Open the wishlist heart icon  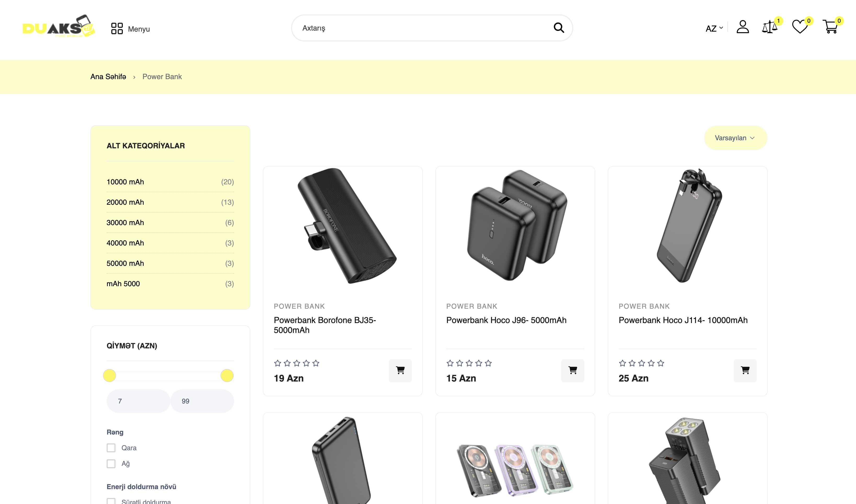(x=800, y=27)
